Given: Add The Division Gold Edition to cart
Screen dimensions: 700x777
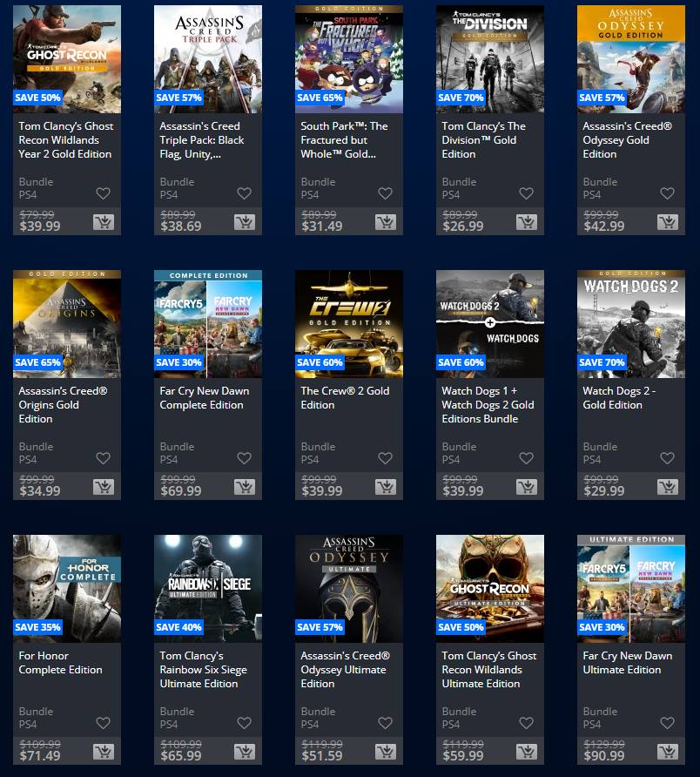Looking at the screenshot, I should click(x=527, y=222).
